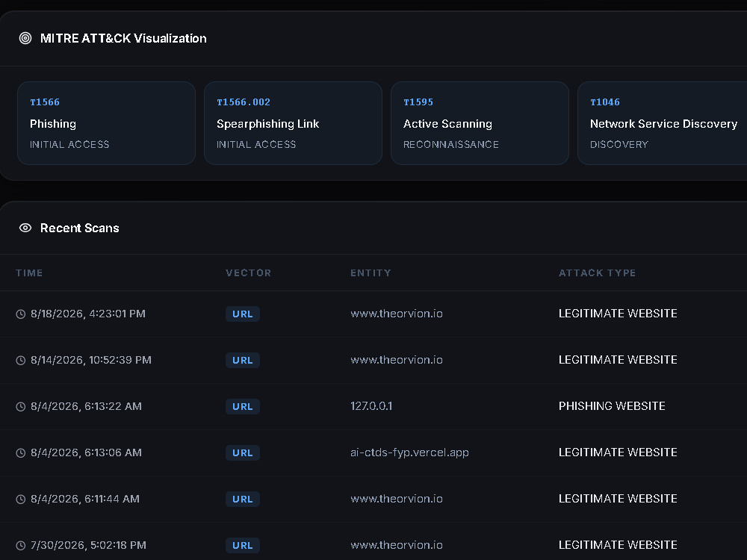Click timestamp 8/18/2026, 4:23:01 PM

tap(88, 314)
